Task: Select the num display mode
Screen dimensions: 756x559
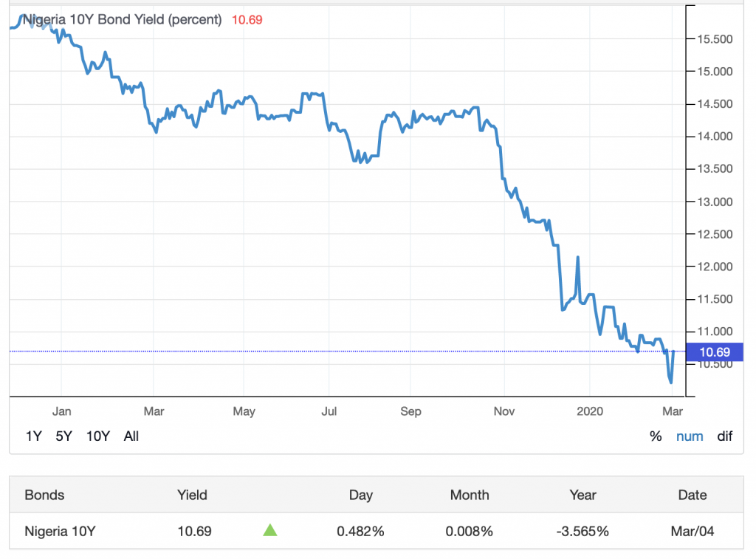Action: pos(690,436)
